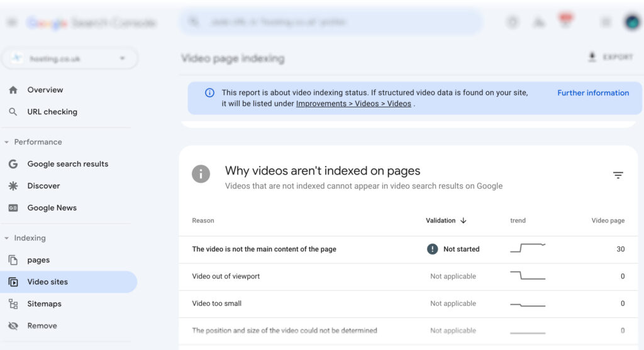Collapse the Performance section
The height and width of the screenshot is (350, 644).
7,142
